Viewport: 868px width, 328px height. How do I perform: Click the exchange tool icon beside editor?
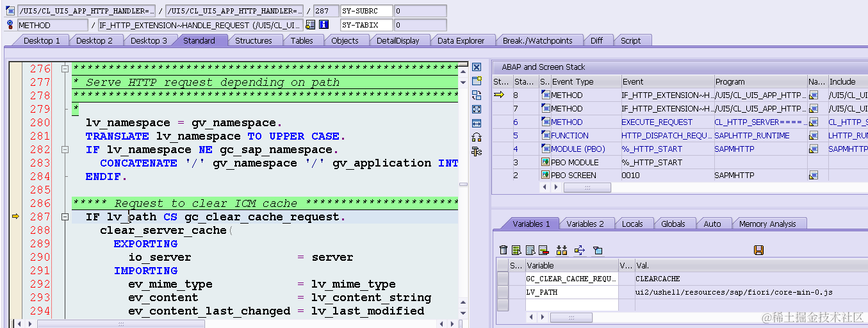point(476,95)
